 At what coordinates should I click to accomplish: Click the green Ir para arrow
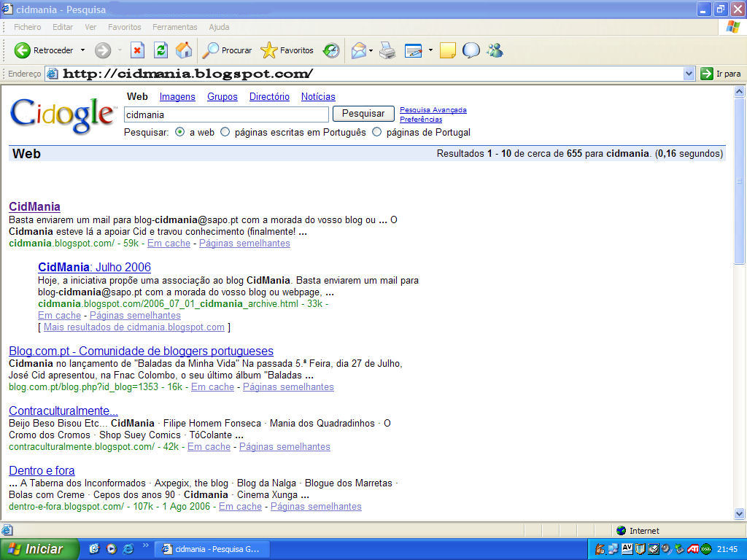[x=706, y=74]
